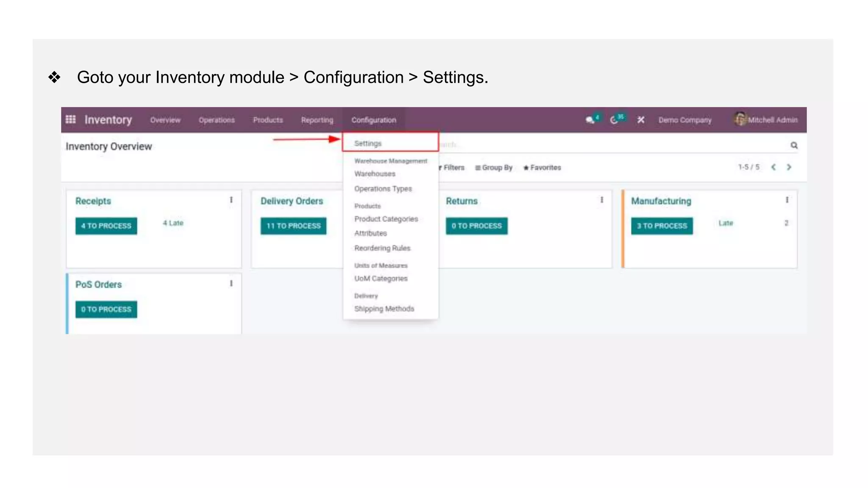Select Warehouses menu entry
The image size is (868, 488).
[x=375, y=174]
